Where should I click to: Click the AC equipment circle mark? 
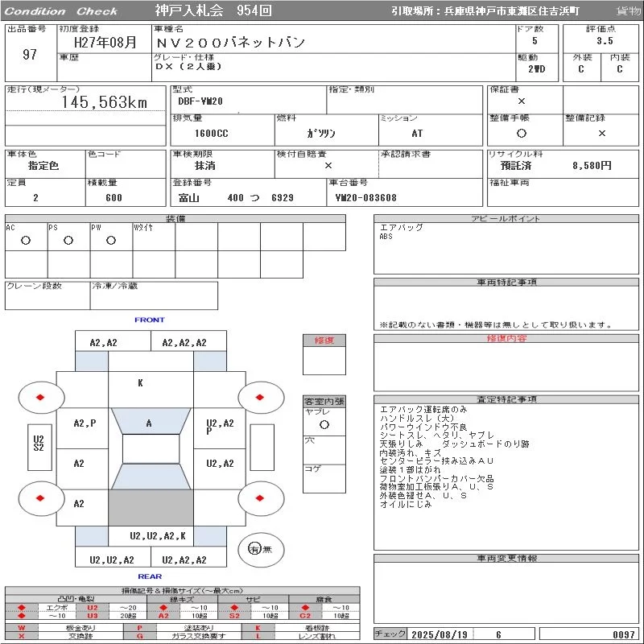tap(26, 240)
